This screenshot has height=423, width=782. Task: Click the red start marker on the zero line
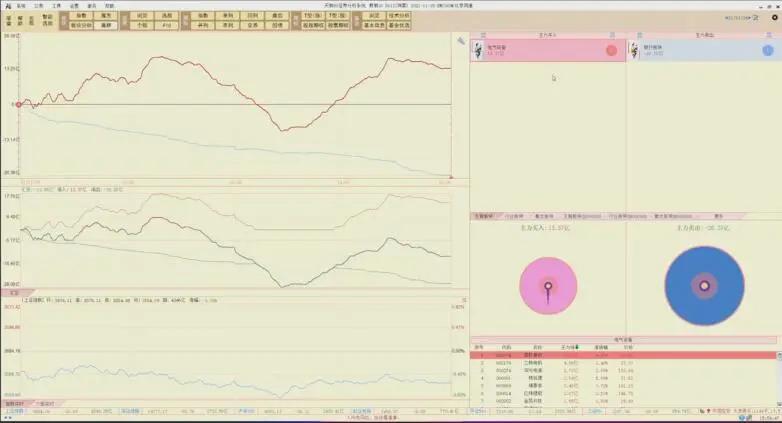17,104
